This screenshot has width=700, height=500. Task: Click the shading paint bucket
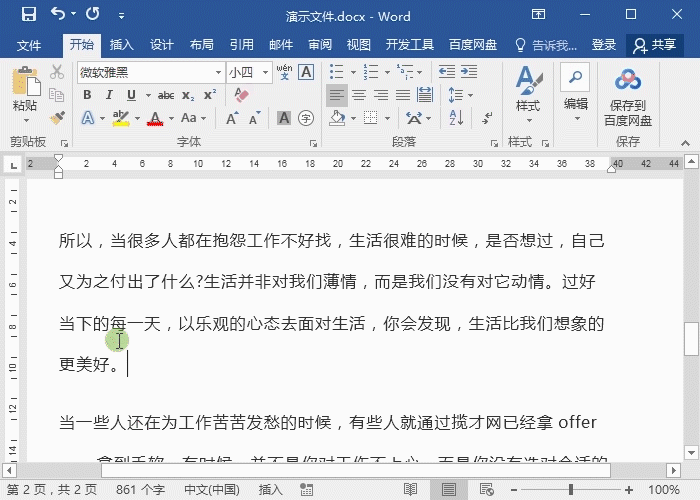click(x=338, y=118)
